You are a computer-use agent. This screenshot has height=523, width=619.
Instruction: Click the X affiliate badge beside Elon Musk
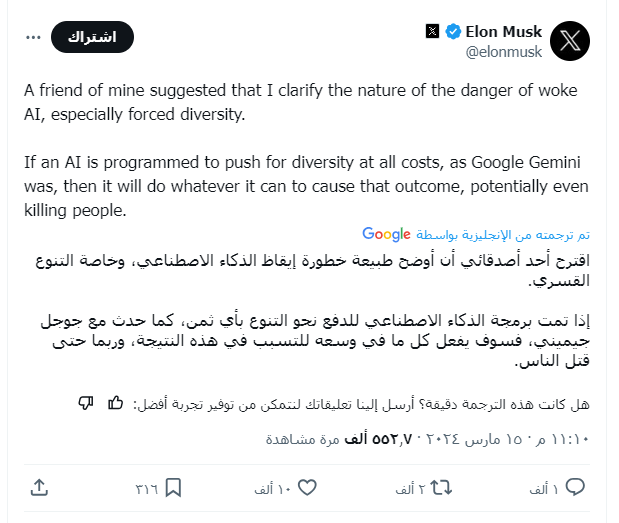pos(433,32)
